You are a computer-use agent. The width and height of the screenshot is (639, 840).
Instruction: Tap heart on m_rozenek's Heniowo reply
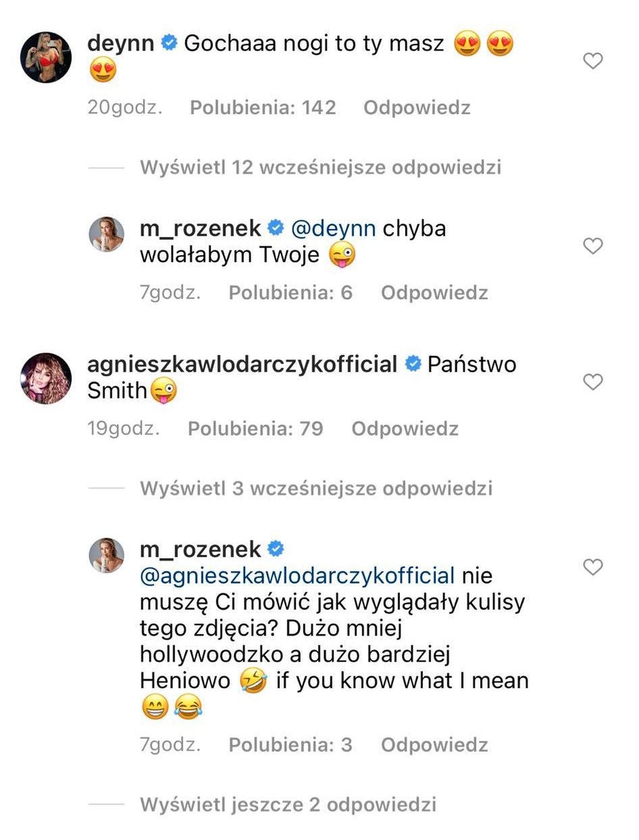click(x=592, y=568)
